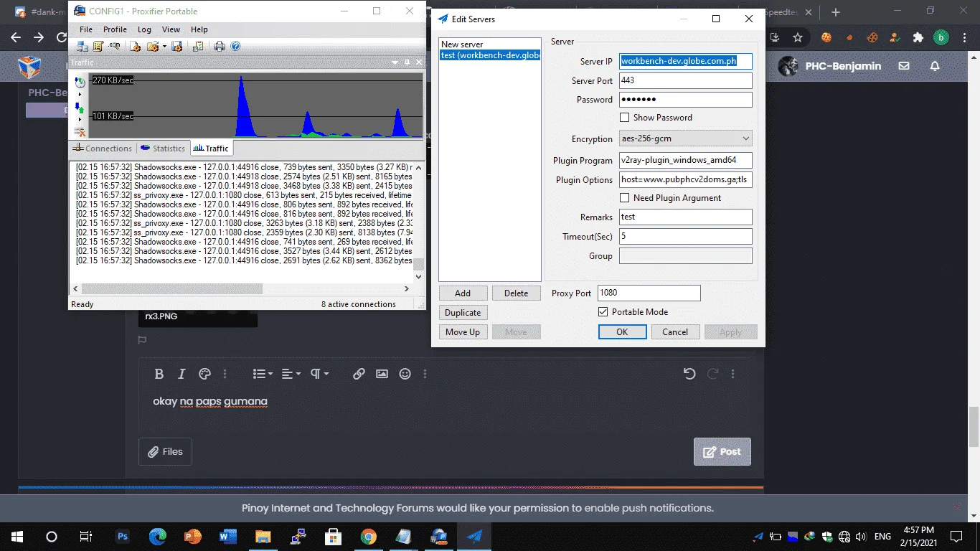Click the Timeout(Sec) field
This screenshot has height=551, width=980.
[x=685, y=236]
